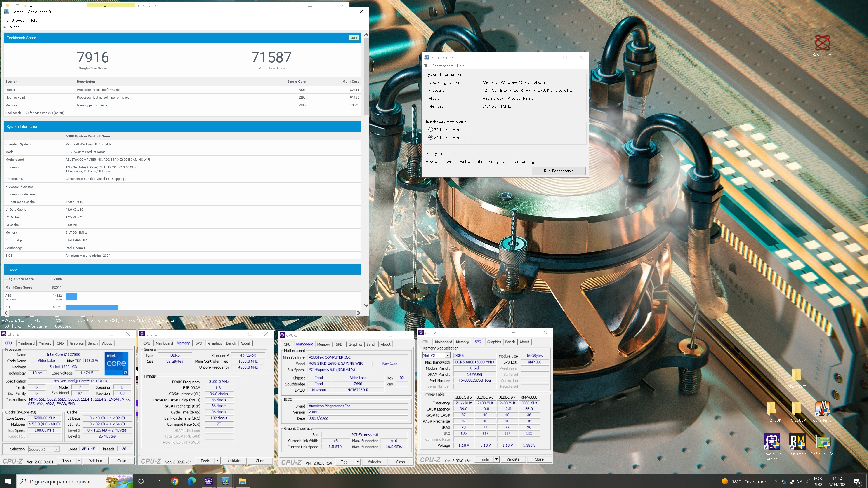Click the taskbar clock showing 14:12

(837, 481)
